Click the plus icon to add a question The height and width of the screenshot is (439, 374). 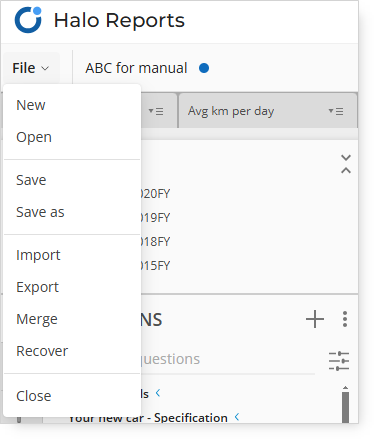click(x=315, y=319)
